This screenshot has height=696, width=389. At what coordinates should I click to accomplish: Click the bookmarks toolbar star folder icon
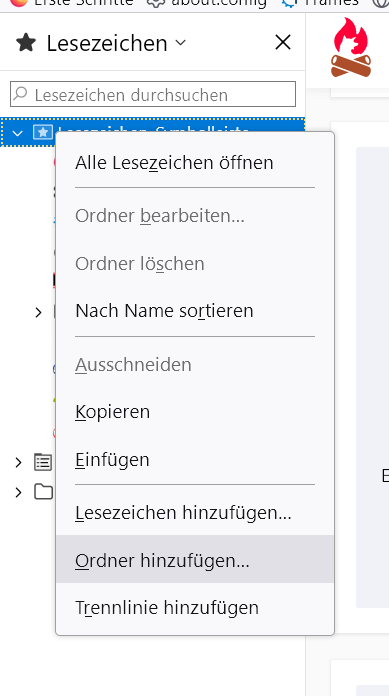pos(43,132)
